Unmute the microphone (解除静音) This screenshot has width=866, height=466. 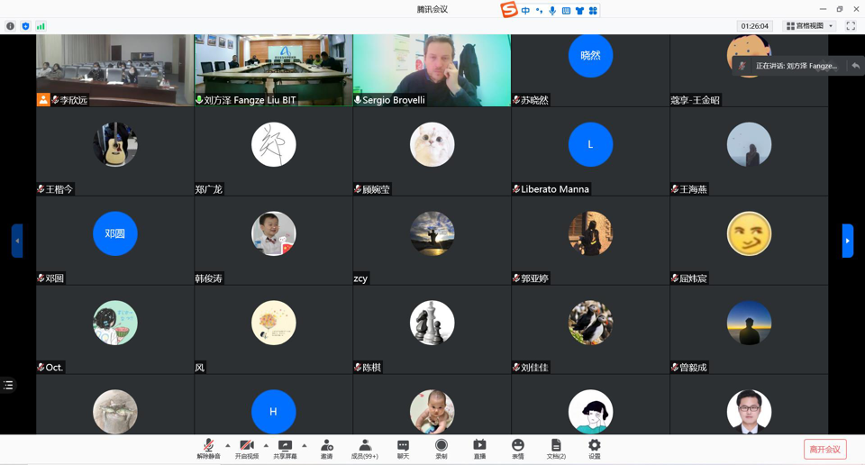[x=208, y=447]
